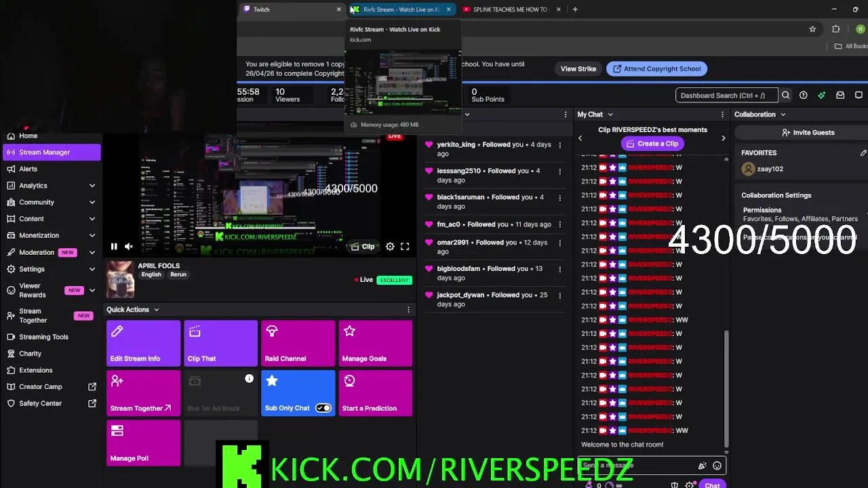This screenshot has width=868, height=488.
Task: Make the stream preview fullscreen
Action: coord(405,247)
